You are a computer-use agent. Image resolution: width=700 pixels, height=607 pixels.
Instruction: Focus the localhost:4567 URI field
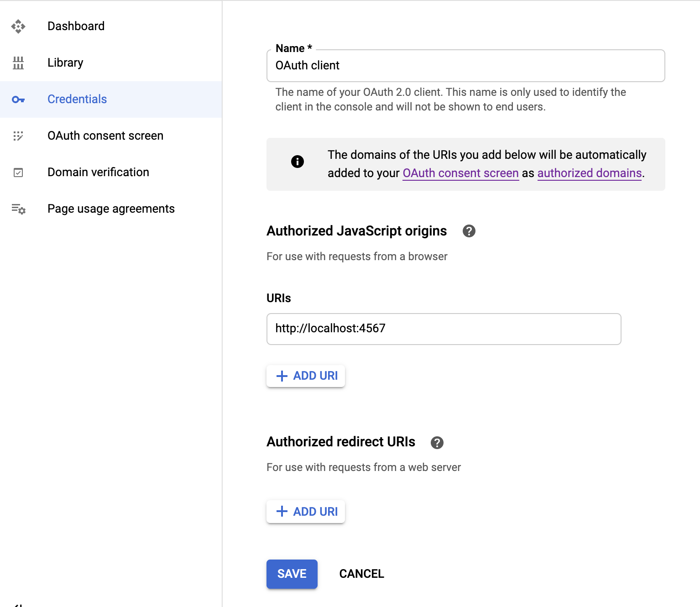444,329
